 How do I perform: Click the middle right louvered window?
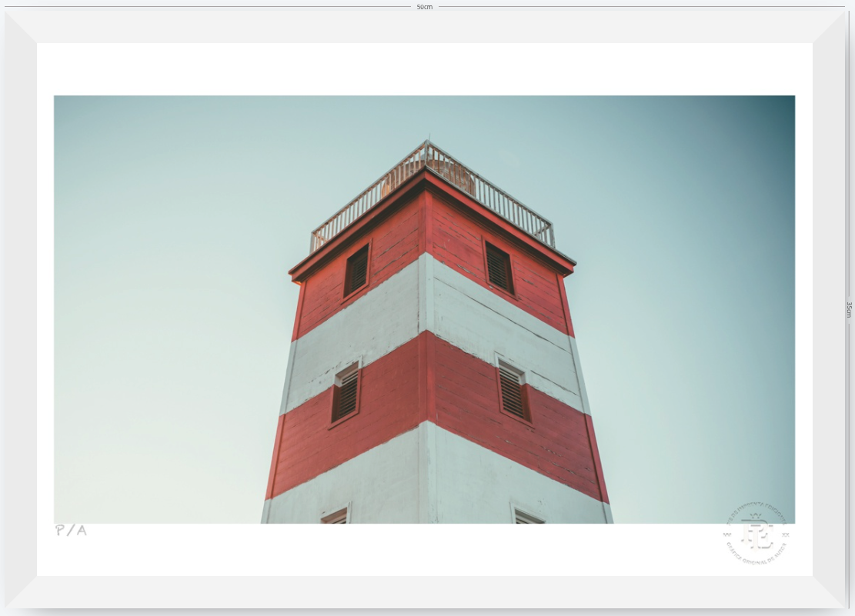click(x=513, y=391)
